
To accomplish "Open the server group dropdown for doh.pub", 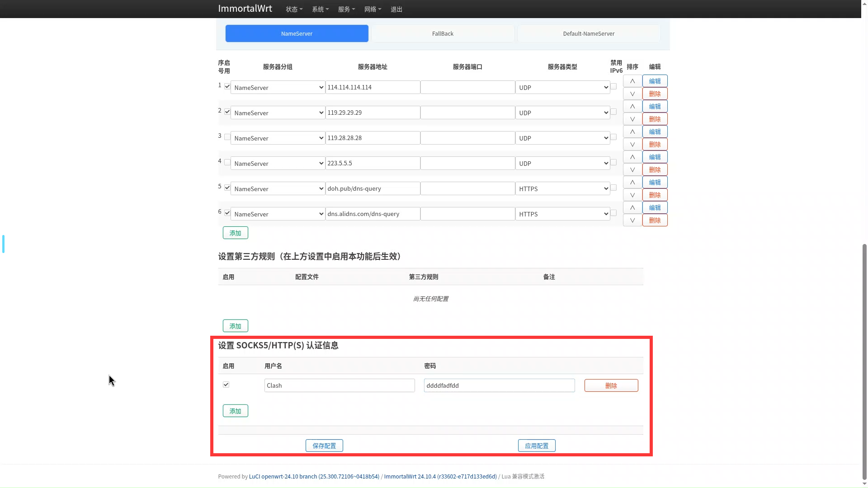I will (x=278, y=188).
